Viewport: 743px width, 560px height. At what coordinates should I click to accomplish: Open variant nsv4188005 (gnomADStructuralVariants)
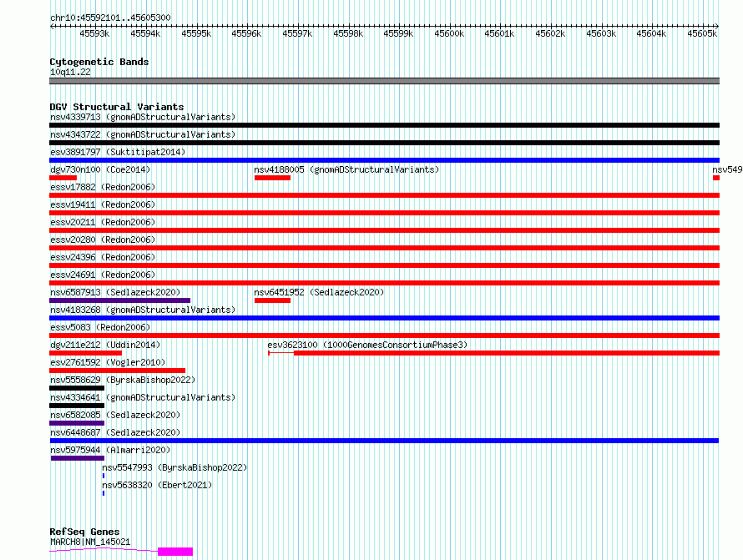click(x=346, y=169)
